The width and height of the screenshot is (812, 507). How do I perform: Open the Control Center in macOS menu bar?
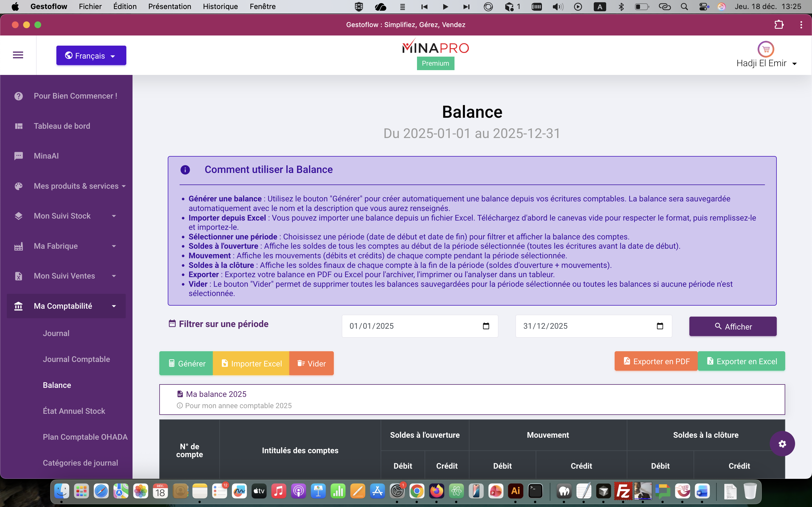704,6
